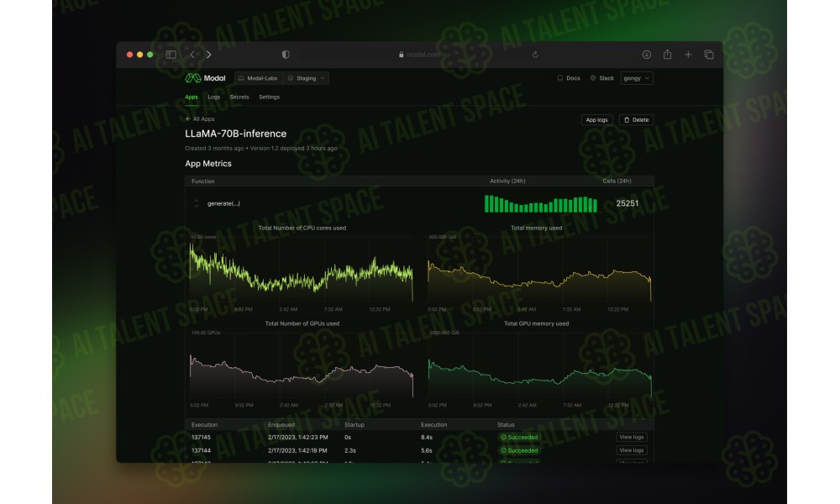
Task: Click Succeeded status of execution 137145
Action: coord(519,437)
